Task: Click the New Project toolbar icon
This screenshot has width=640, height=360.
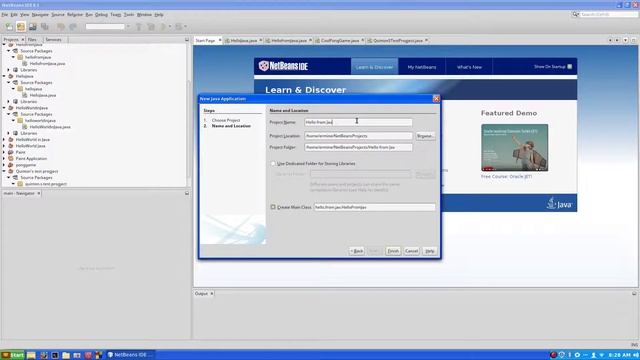Action: click(21, 27)
